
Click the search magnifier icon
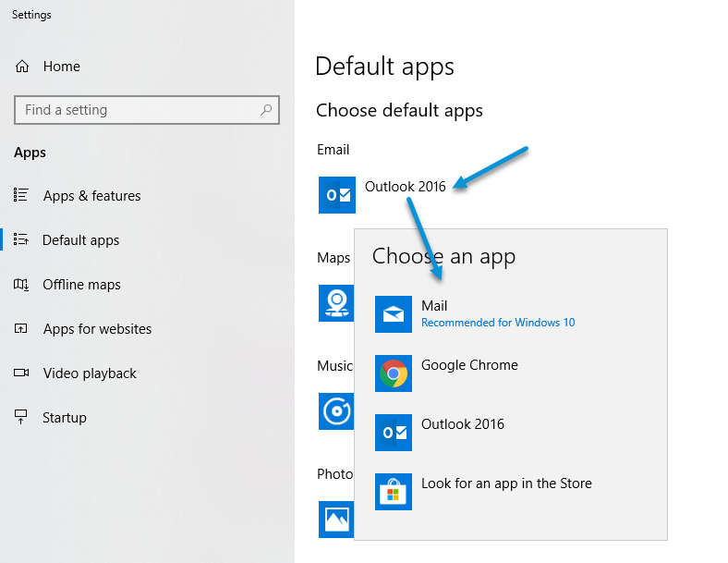point(266,110)
